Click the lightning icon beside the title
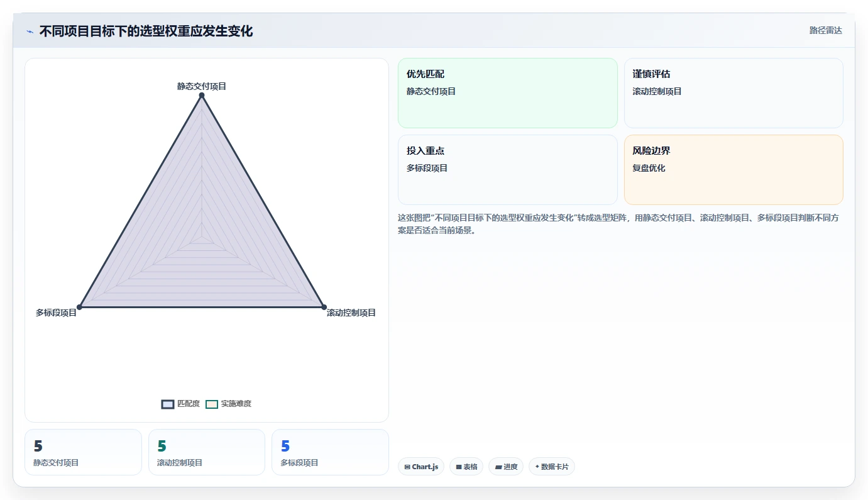The width and height of the screenshot is (868, 500). point(30,31)
